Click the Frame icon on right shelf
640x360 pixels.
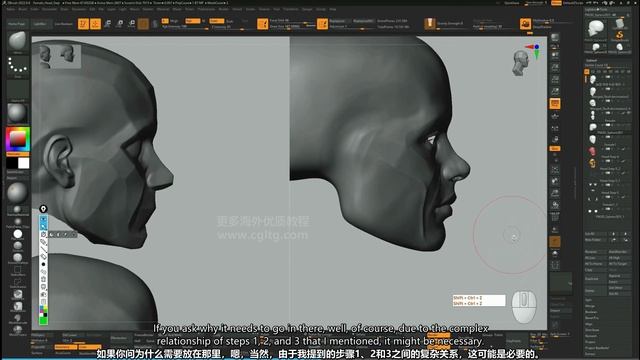click(555, 169)
